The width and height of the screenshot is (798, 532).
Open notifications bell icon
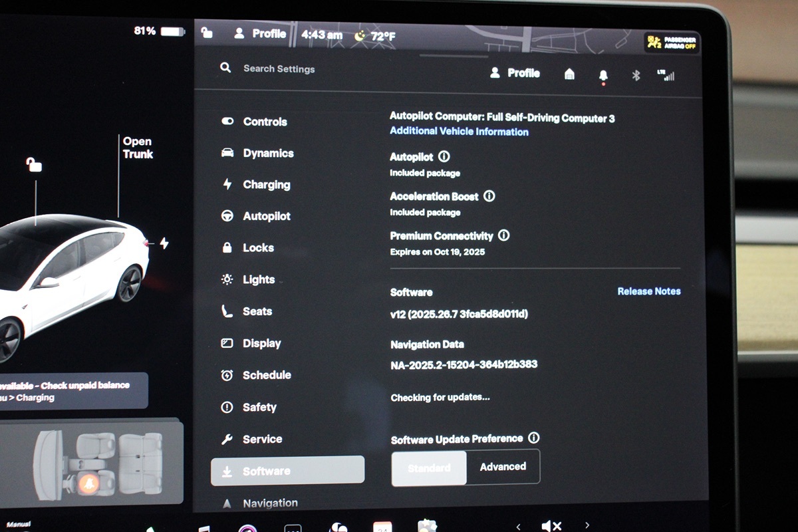[x=603, y=75]
